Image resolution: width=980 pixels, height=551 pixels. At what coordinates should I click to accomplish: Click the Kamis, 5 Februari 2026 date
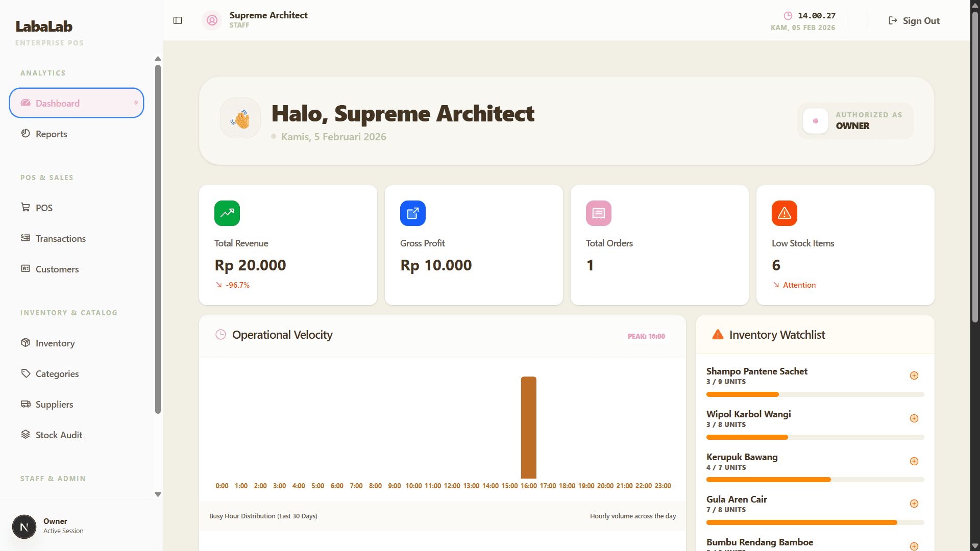point(333,137)
